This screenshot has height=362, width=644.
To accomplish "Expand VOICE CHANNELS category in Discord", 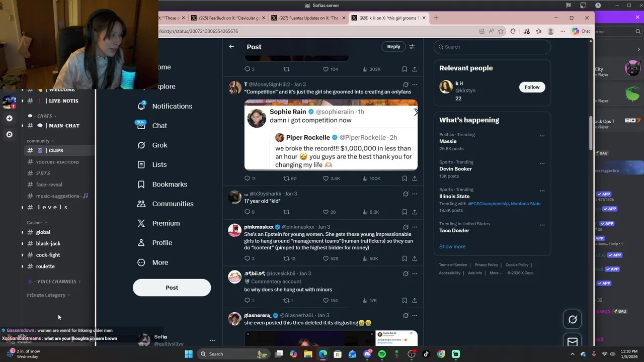I will (54, 282).
